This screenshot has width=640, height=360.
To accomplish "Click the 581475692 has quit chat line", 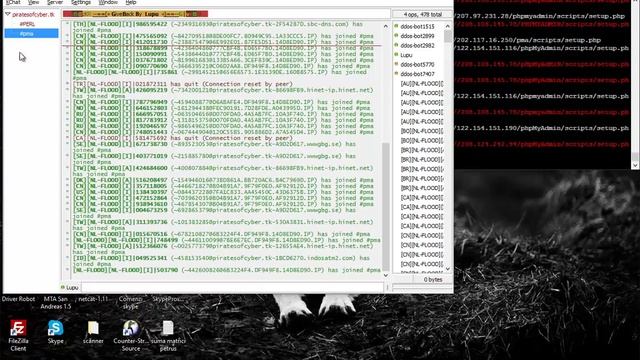I will coord(182,138).
